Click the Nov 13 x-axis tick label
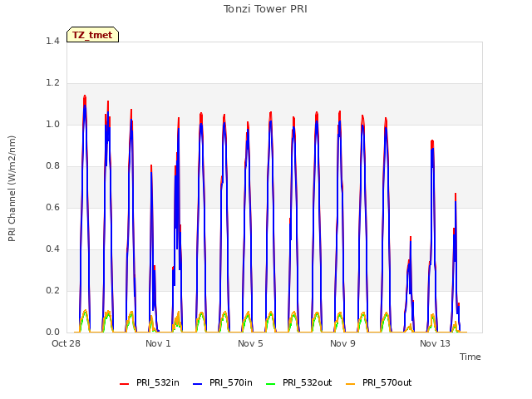This screenshot has width=532, height=399. [x=435, y=343]
